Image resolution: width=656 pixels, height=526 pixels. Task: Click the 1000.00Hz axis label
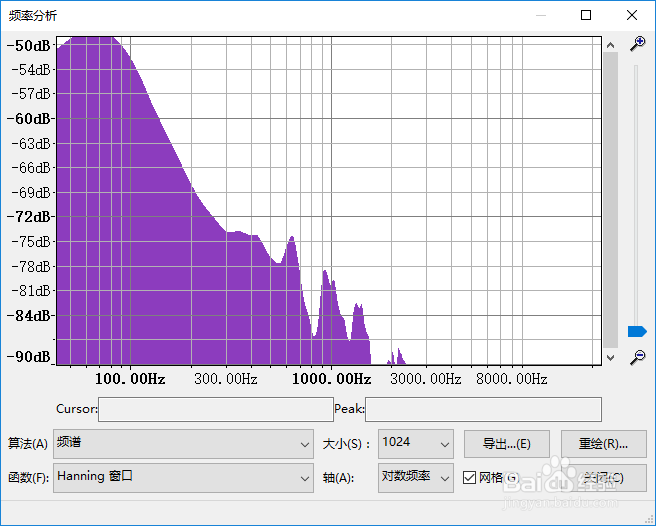[331, 379]
